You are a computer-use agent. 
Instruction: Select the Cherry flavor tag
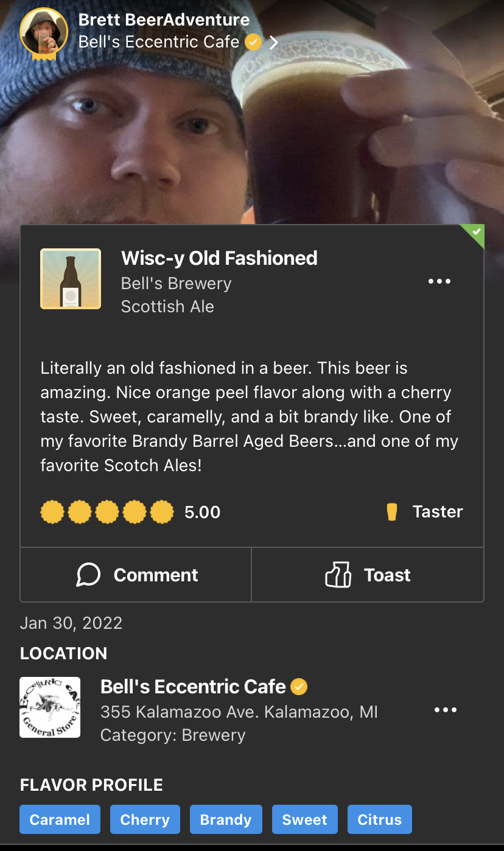click(145, 819)
